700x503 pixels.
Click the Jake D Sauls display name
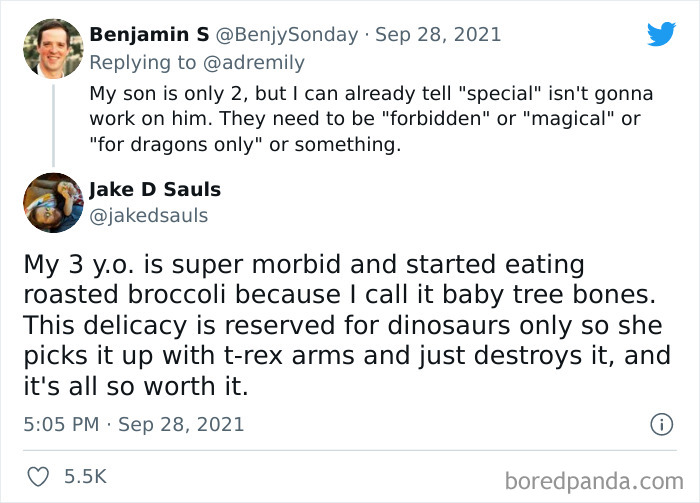(155, 189)
